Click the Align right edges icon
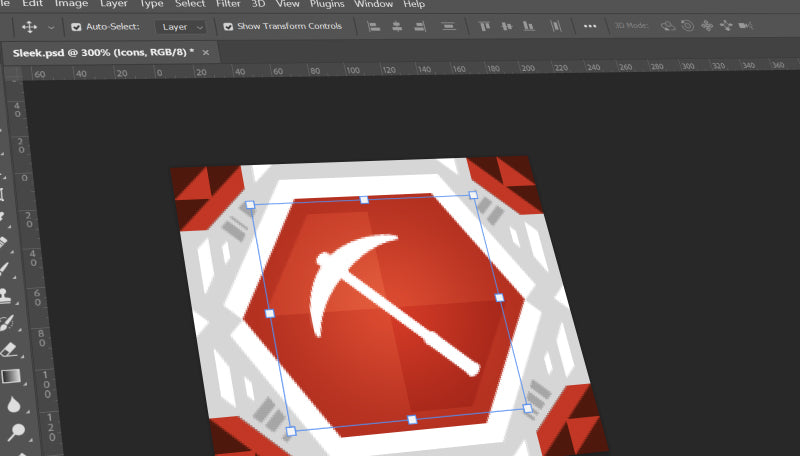This screenshot has width=800, height=456. pos(422,26)
